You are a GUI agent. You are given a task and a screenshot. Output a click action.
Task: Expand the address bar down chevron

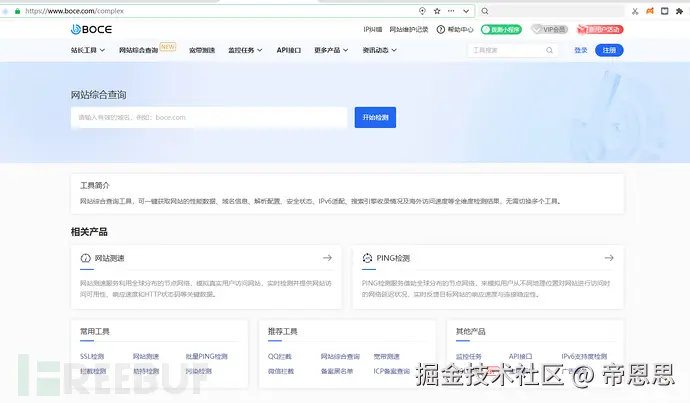pos(466,11)
